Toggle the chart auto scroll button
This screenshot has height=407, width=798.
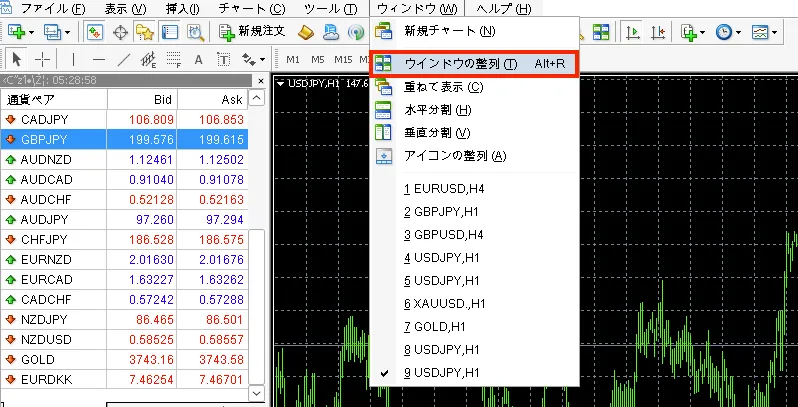coord(632,32)
